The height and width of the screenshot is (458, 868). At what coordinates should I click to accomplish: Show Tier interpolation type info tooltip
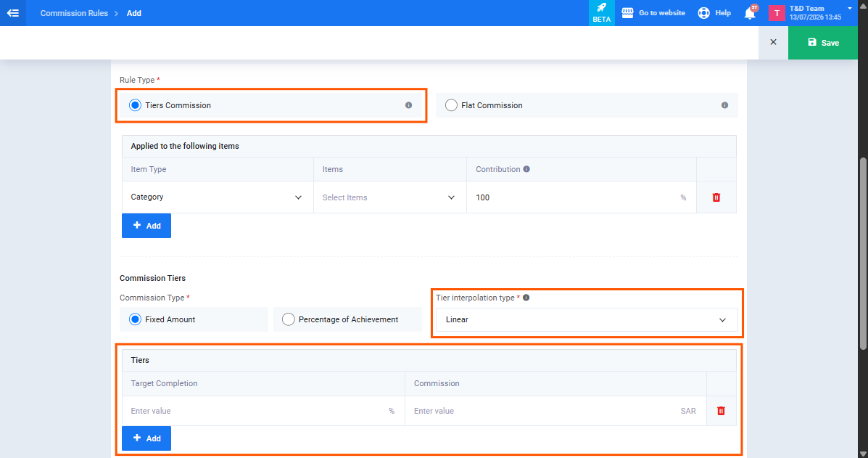[x=526, y=298]
